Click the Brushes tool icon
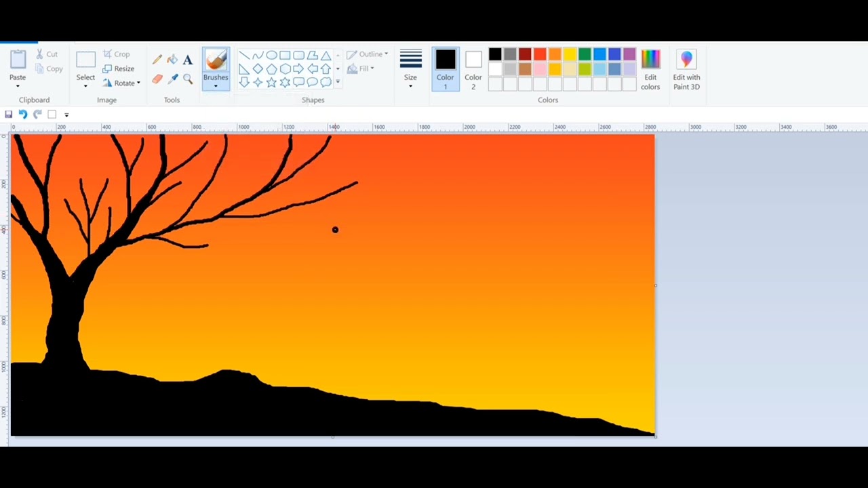 click(x=216, y=60)
